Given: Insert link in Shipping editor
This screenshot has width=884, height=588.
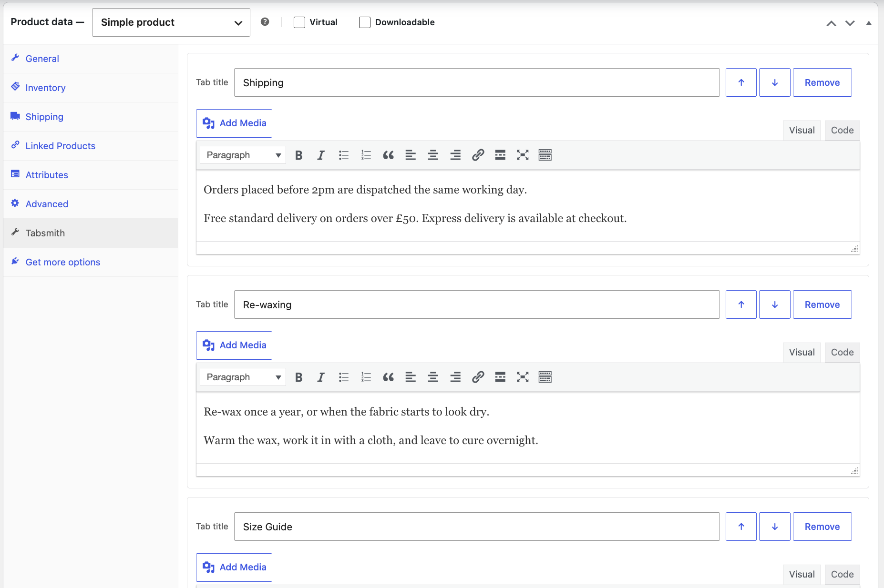Looking at the screenshot, I should (x=478, y=155).
